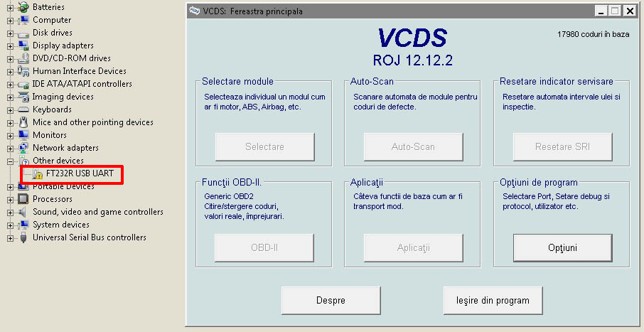Viewport: 644px width, 332px height.
Task: Click the Auto-Scan button
Action: [x=413, y=147]
